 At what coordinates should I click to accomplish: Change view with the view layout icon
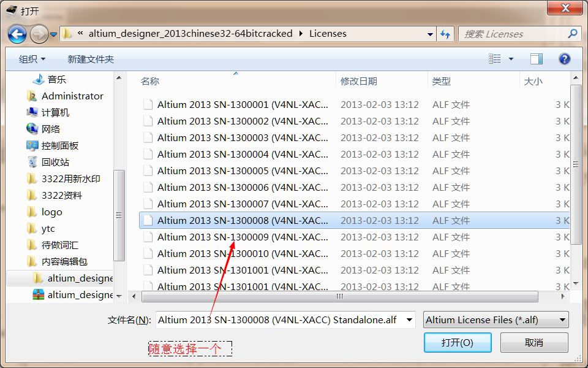click(495, 59)
